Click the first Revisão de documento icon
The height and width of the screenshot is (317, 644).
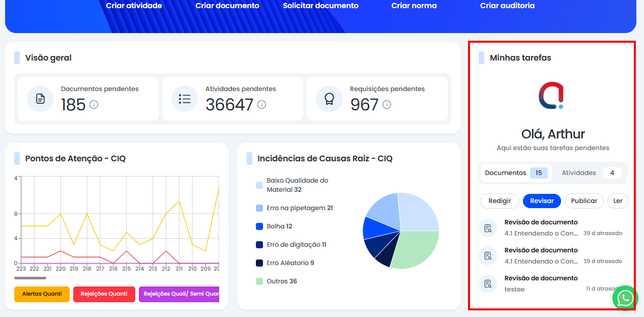[x=488, y=228]
